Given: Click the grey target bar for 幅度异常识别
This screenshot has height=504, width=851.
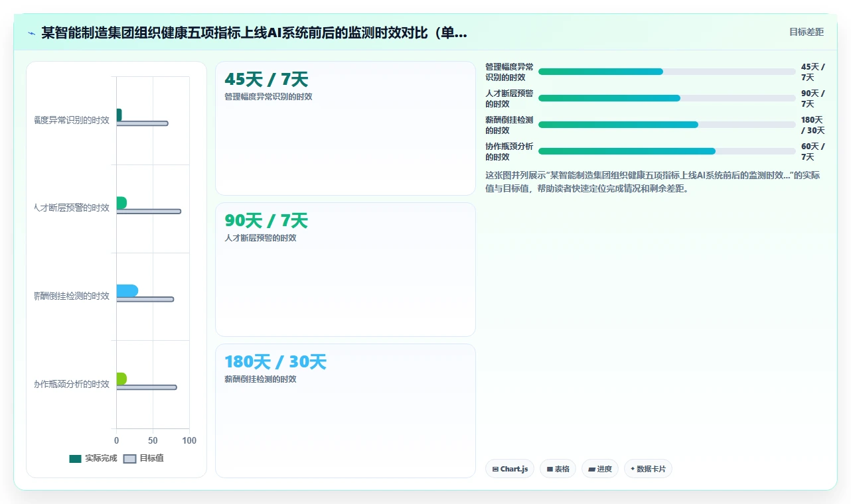Looking at the screenshot, I should pyautogui.click(x=142, y=123).
